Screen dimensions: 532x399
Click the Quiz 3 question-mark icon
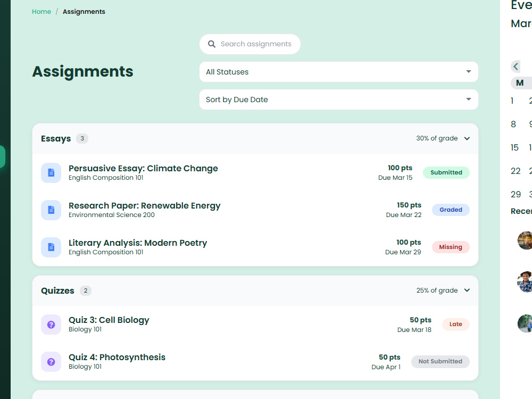pos(51,325)
